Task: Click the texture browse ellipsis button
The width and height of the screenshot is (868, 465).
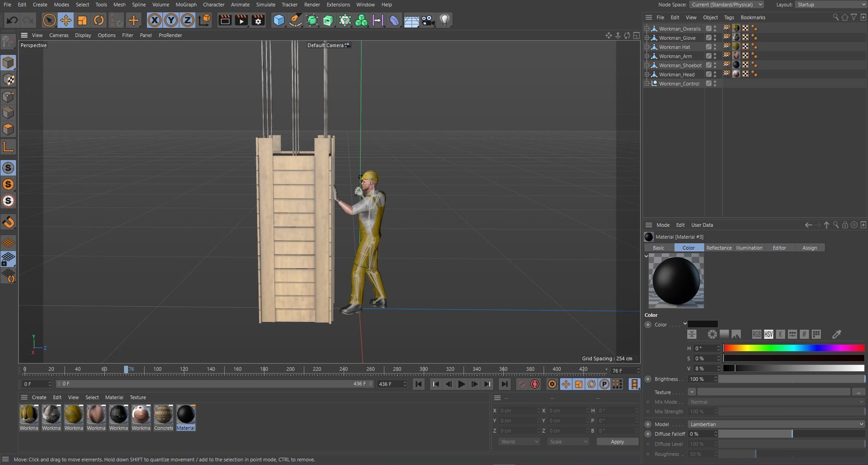Action: [858, 392]
